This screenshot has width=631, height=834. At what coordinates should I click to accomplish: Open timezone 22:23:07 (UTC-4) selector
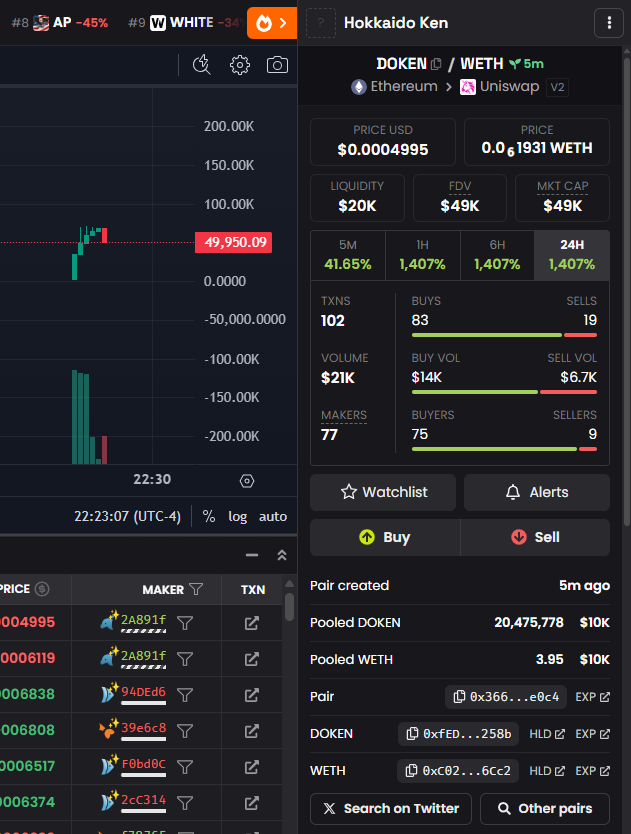[127, 516]
